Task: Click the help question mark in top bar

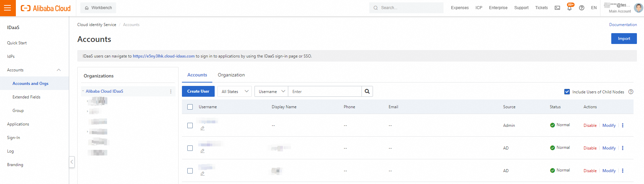Action: click(582, 8)
